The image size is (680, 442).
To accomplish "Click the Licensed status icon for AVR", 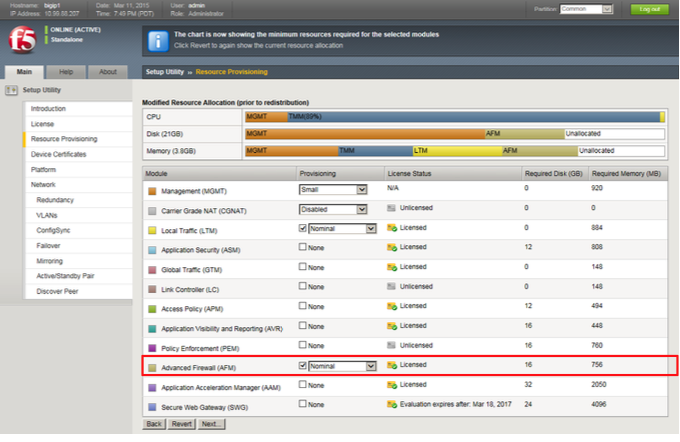I will (392, 326).
